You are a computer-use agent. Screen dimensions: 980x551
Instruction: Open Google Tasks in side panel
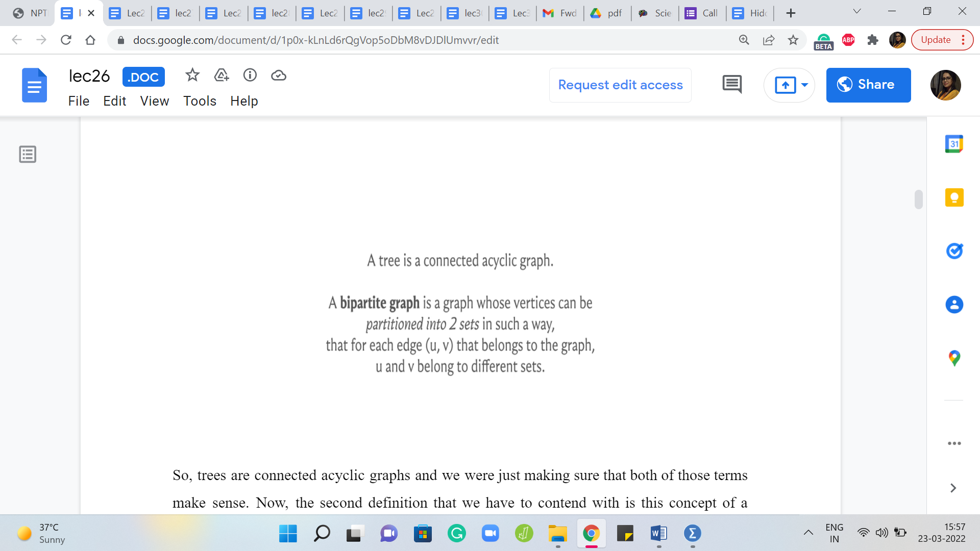[x=953, y=251]
